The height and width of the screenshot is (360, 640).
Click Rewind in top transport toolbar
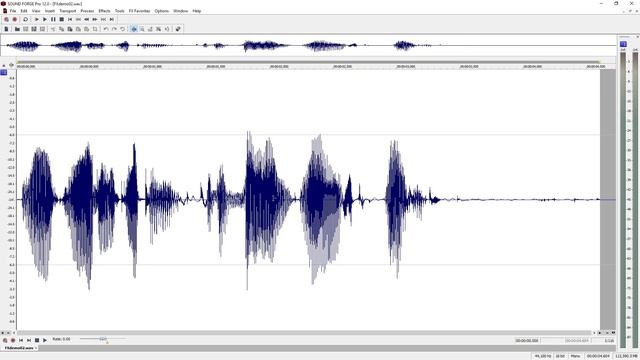coord(87,19)
